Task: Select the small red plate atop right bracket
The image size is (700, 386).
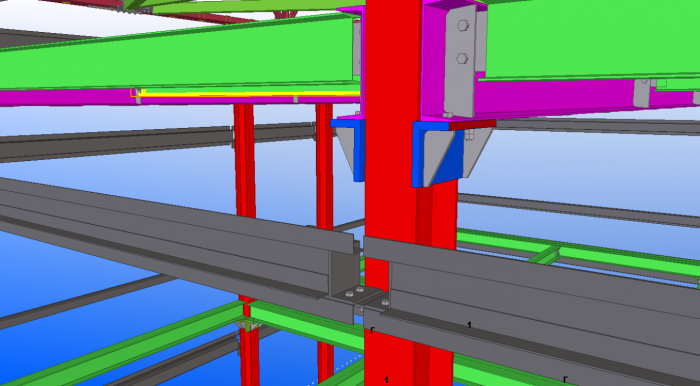Action: [x=472, y=125]
